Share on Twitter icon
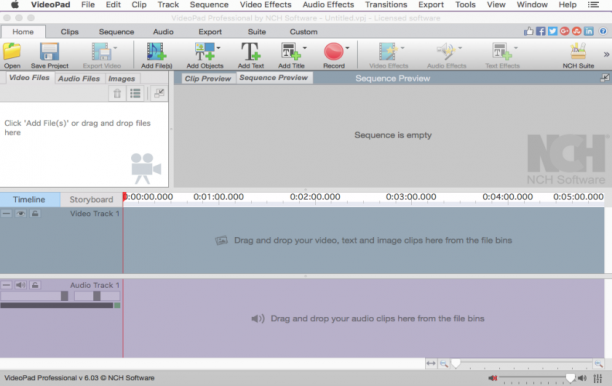The height and width of the screenshot is (386, 612). click(553, 31)
